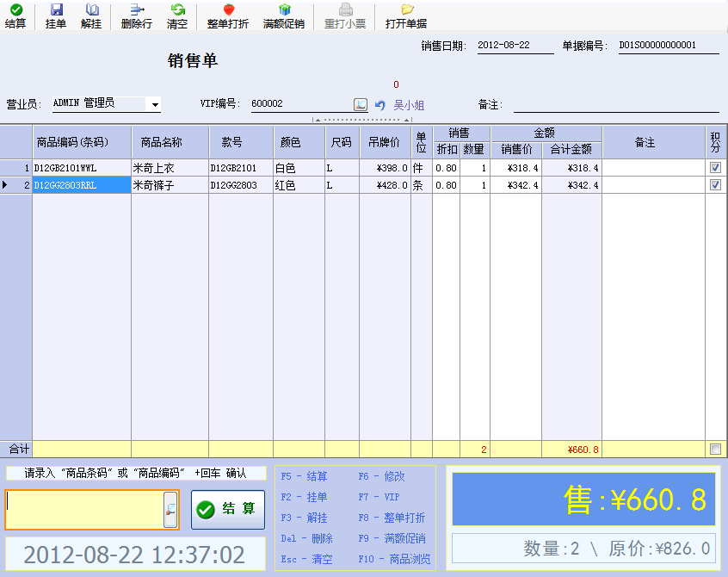This screenshot has height=577, width=728.
Task: Collapse the header panel via dotted splitter
Action: click(x=361, y=120)
